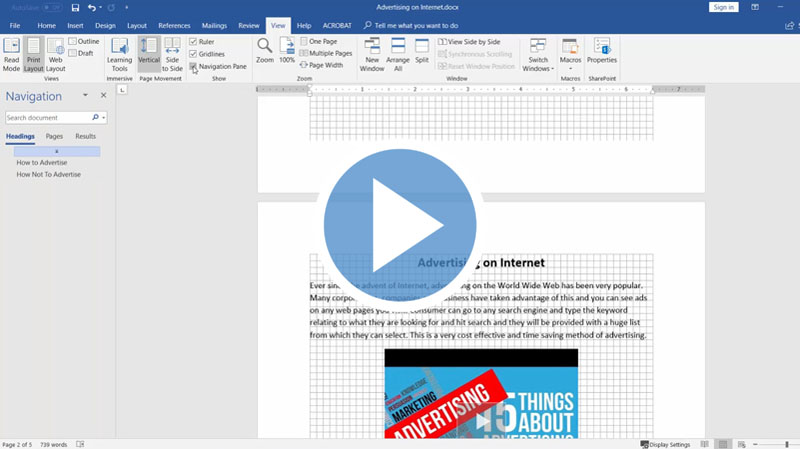Switch to Read Mode view
The width and height of the screenshot is (800, 449).
(11, 55)
